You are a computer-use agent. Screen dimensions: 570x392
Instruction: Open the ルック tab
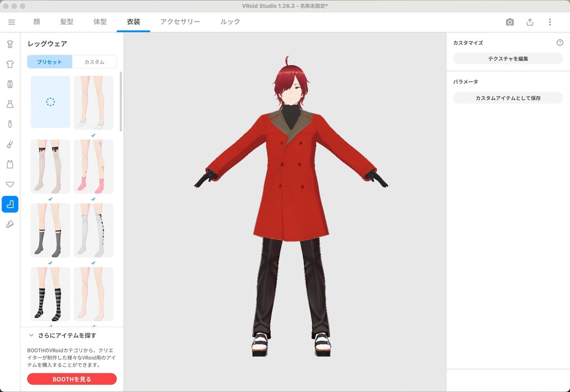(229, 21)
